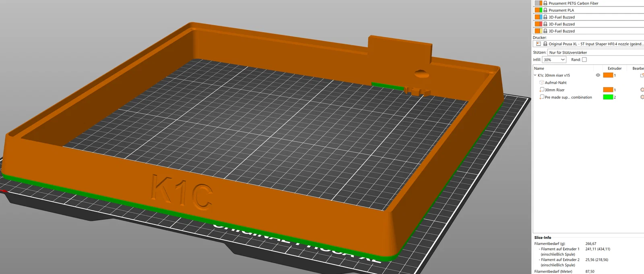
Task: Click part icon beside Pre made sup... combination
Action: click(542, 97)
